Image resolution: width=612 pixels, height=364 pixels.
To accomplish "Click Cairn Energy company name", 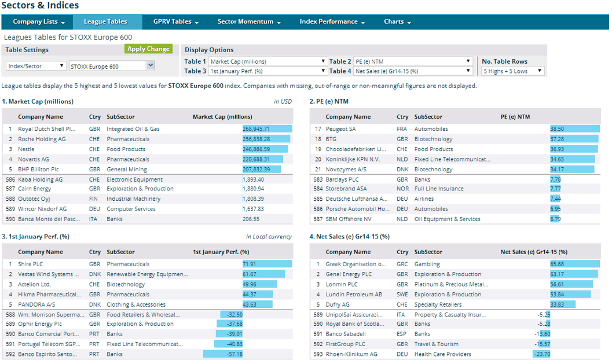I will click(34, 189).
